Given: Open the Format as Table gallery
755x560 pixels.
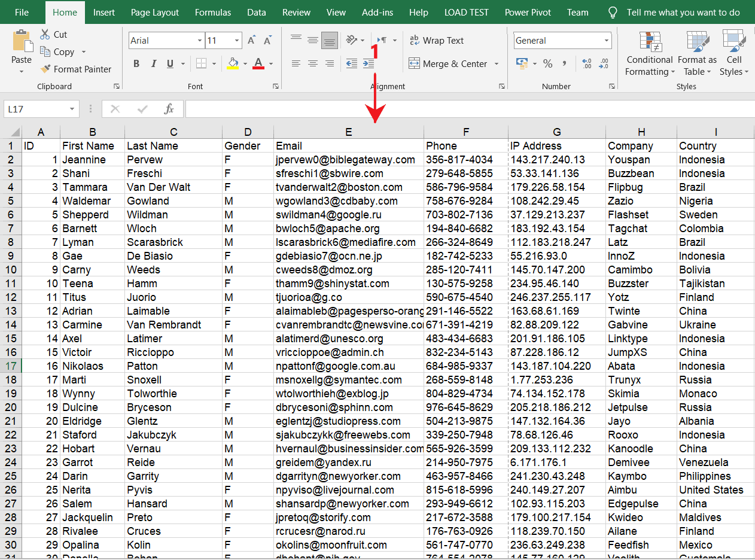Looking at the screenshot, I should pyautogui.click(x=697, y=53).
